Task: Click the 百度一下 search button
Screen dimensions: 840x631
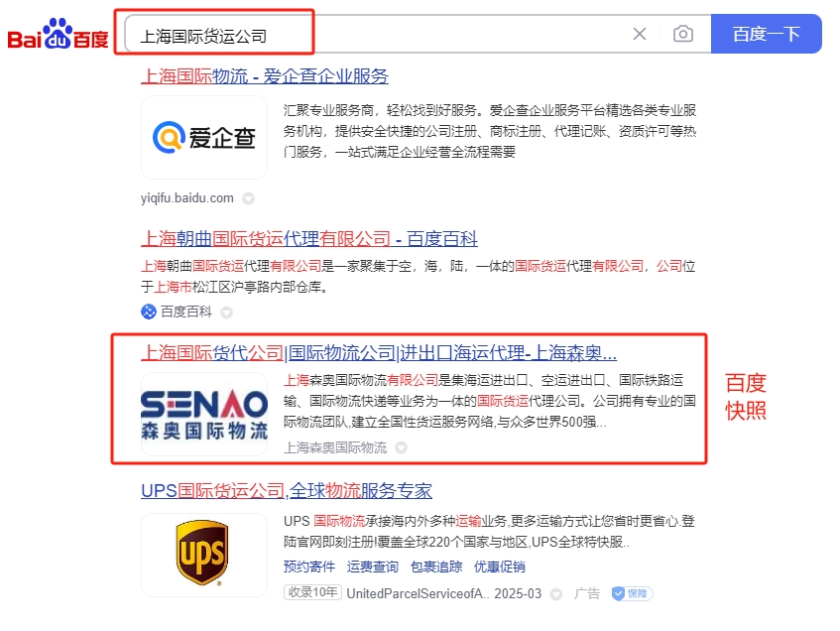Action: point(766,34)
